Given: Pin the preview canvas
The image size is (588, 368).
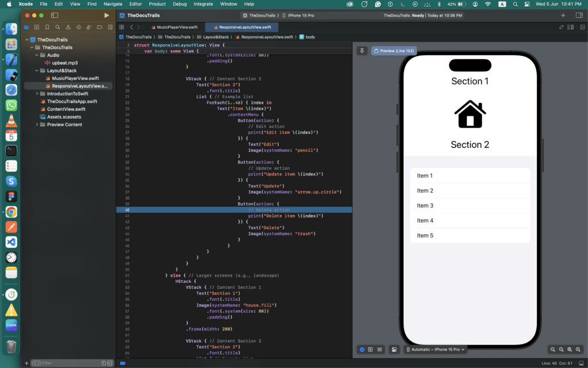Looking at the screenshot, I should point(362,51).
